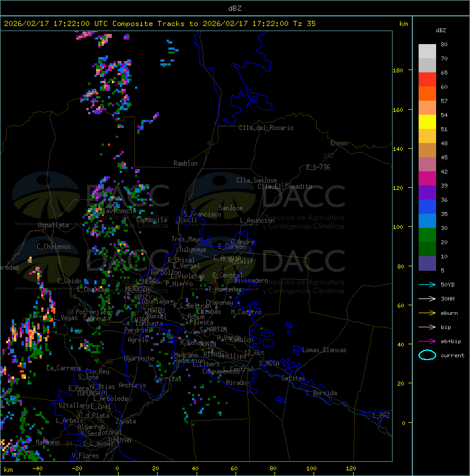Click the C_Guido place label
470x476 pixels.
click(69, 281)
